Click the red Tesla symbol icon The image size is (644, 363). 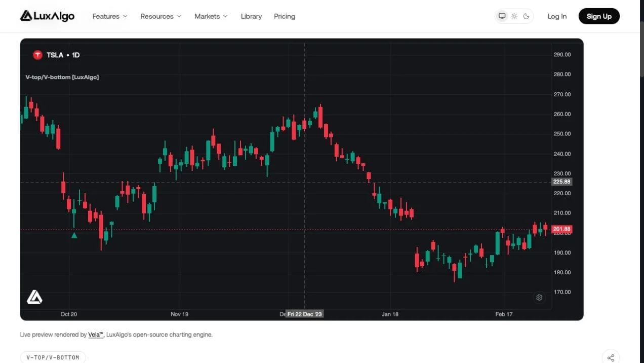click(x=37, y=55)
